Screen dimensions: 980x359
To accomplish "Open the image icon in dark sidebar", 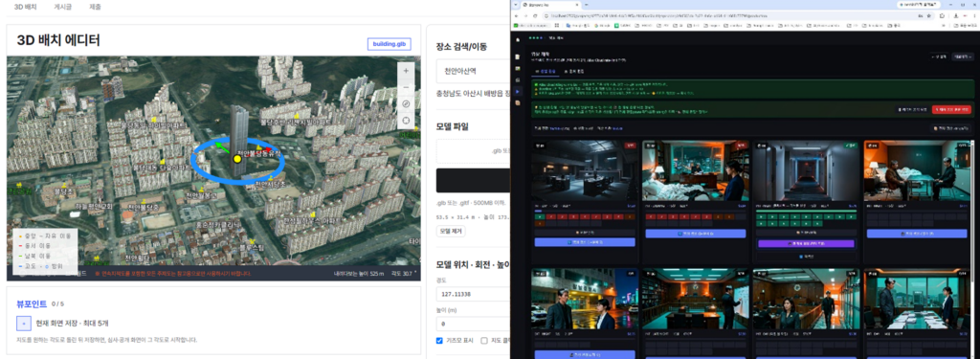I will [518, 68].
